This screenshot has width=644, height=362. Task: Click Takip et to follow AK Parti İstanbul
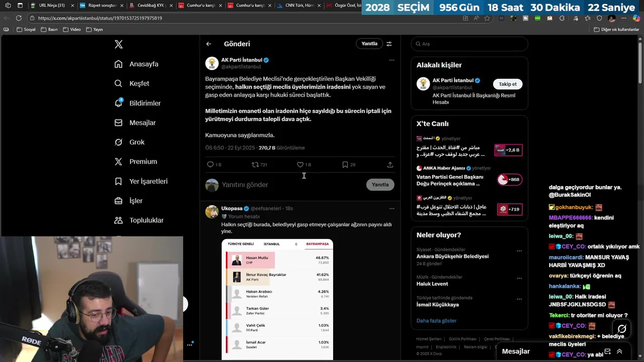[507, 84]
